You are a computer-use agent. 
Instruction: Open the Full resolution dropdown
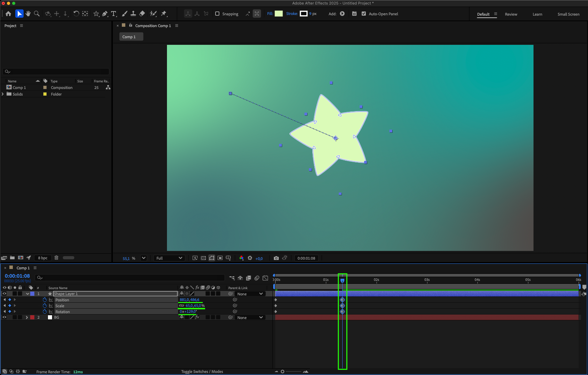click(x=169, y=258)
